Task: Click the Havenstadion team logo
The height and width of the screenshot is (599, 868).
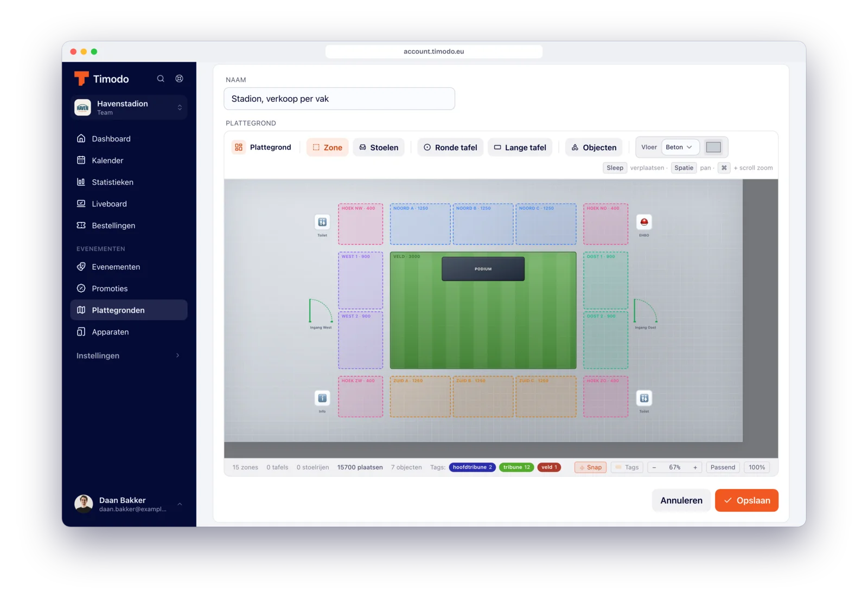Action: point(82,107)
